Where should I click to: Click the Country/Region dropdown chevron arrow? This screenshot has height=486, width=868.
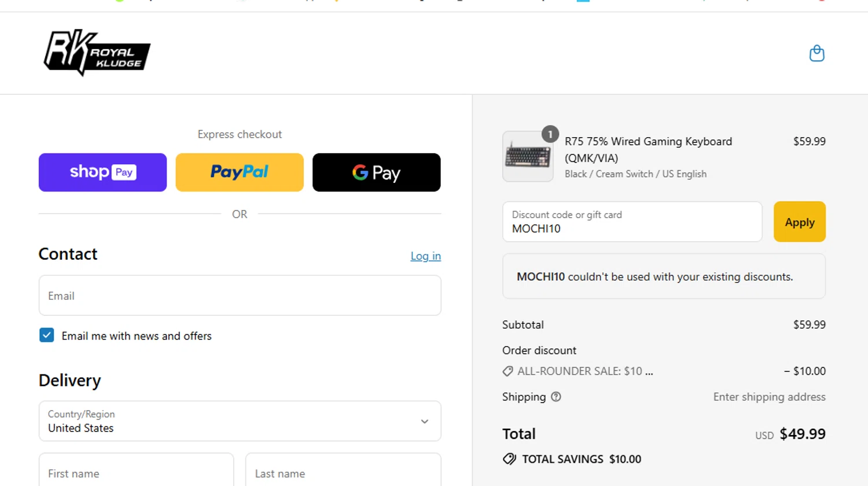tap(425, 421)
